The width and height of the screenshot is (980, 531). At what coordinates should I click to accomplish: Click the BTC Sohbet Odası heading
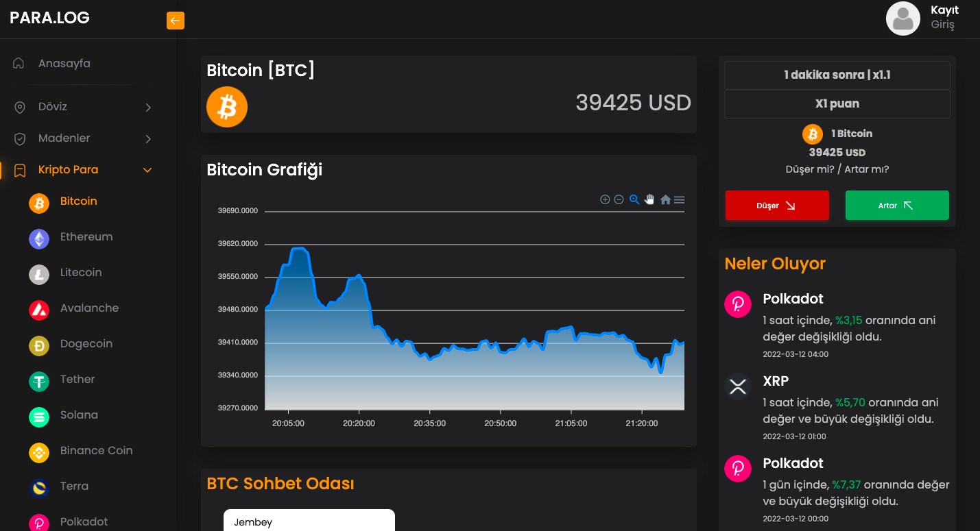click(280, 484)
